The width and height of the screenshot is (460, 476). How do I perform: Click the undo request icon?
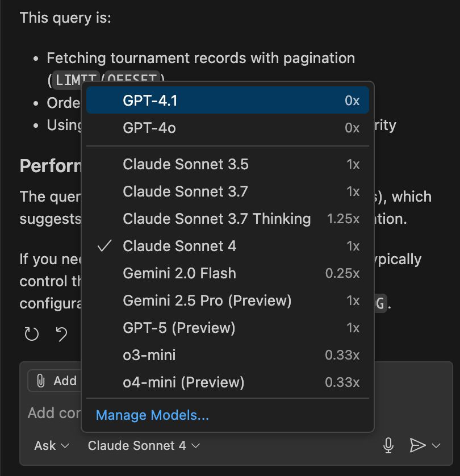[61, 334]
